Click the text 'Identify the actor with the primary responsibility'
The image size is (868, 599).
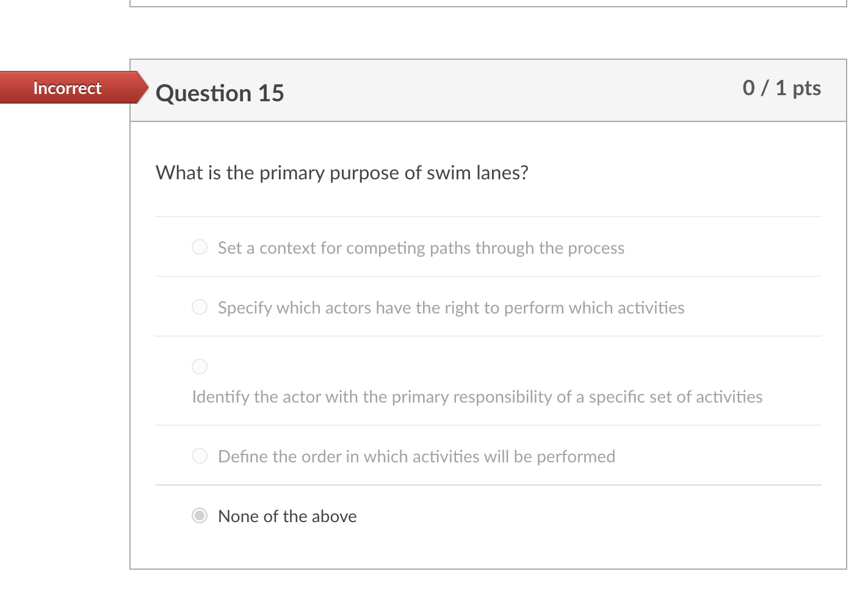coord(477,396)
